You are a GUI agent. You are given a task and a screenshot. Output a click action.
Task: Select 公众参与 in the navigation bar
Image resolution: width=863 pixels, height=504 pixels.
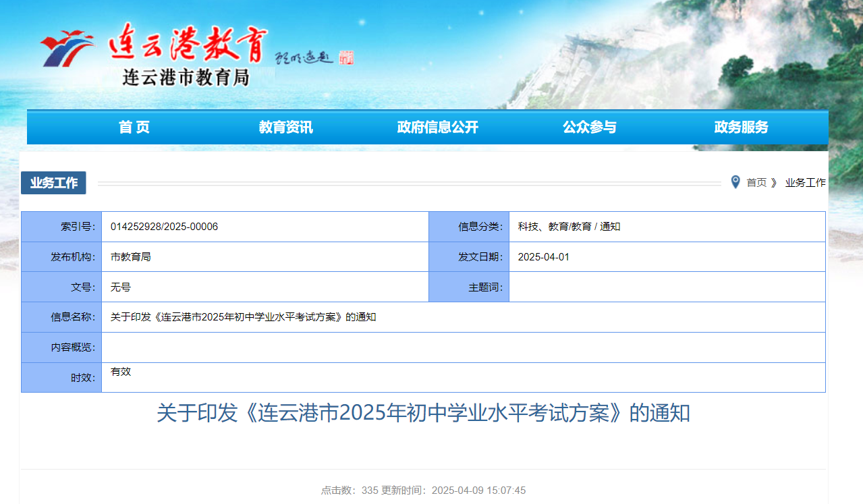pos(590,128)
